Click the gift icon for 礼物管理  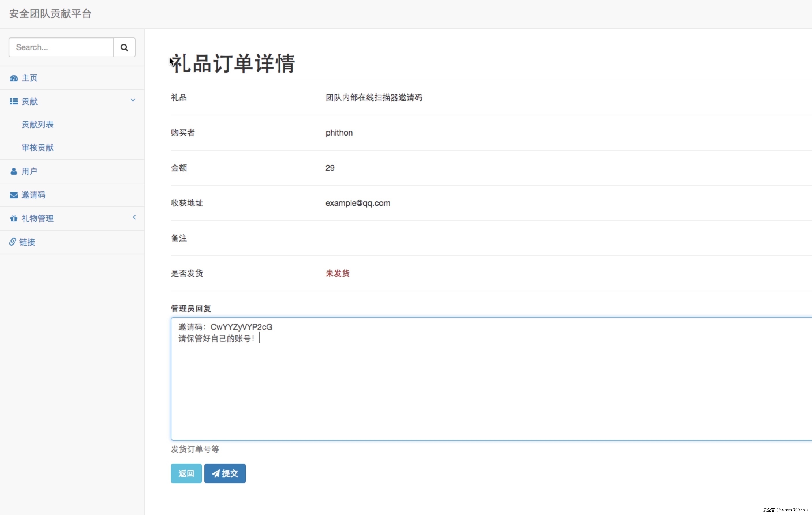coord(14,218)
